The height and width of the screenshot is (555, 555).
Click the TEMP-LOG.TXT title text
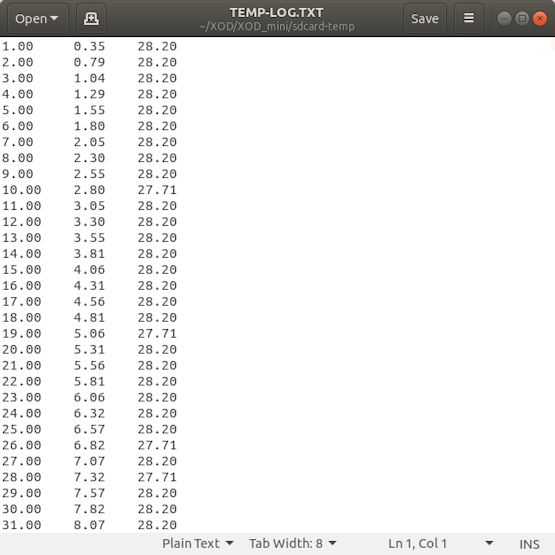tap(276, 13)
